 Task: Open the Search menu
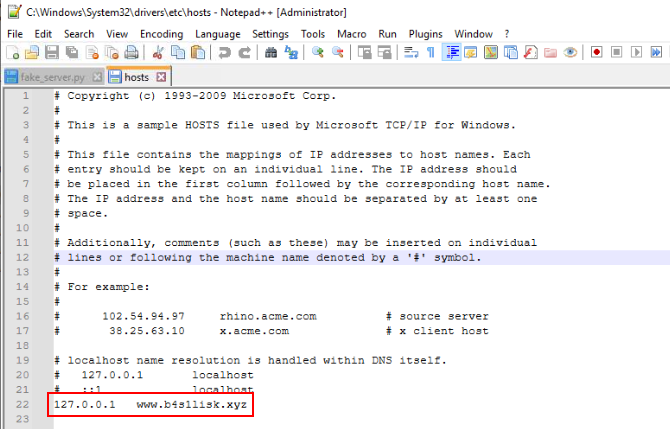click(79, 34)
